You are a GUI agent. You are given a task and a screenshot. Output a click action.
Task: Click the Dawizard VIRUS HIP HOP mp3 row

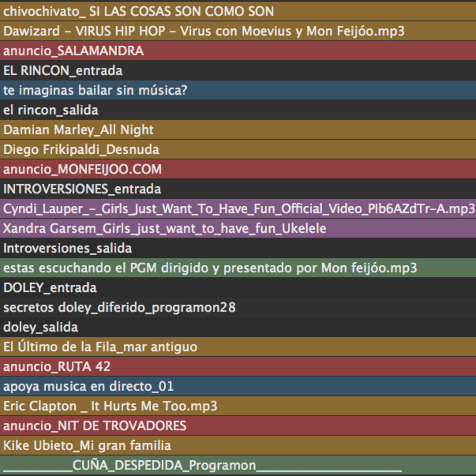click(204, 31)
